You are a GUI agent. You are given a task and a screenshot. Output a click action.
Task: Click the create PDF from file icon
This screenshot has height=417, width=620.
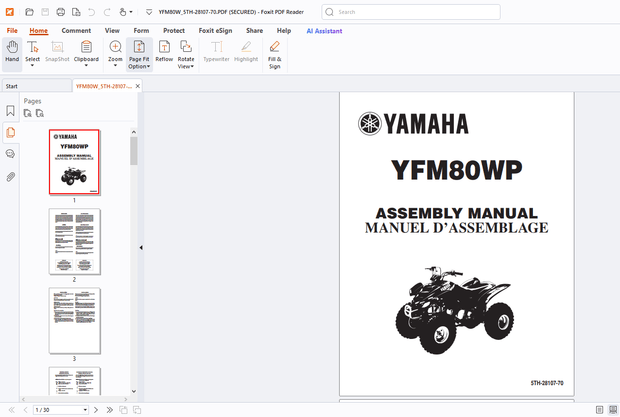pyautogui.click(x=76, y=12)
